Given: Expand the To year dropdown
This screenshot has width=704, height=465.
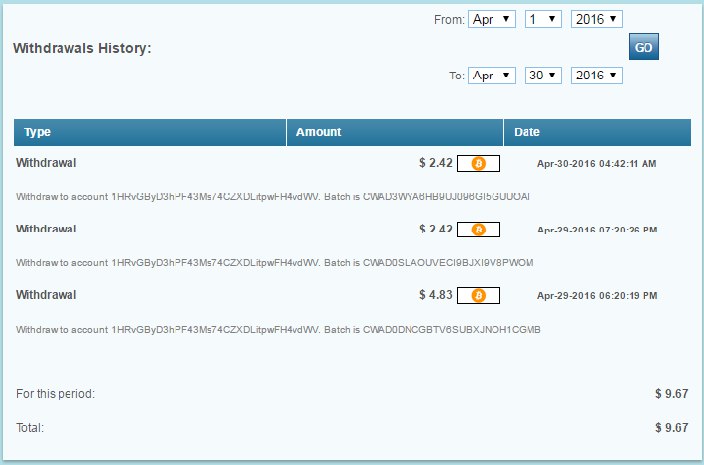Looking at the screenshot, I should pyautogui.click(x=597, y=76).
